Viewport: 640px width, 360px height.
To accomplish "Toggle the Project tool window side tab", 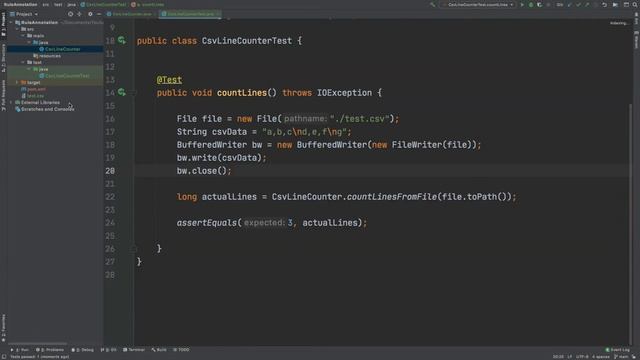I will (x=3, y=25).
